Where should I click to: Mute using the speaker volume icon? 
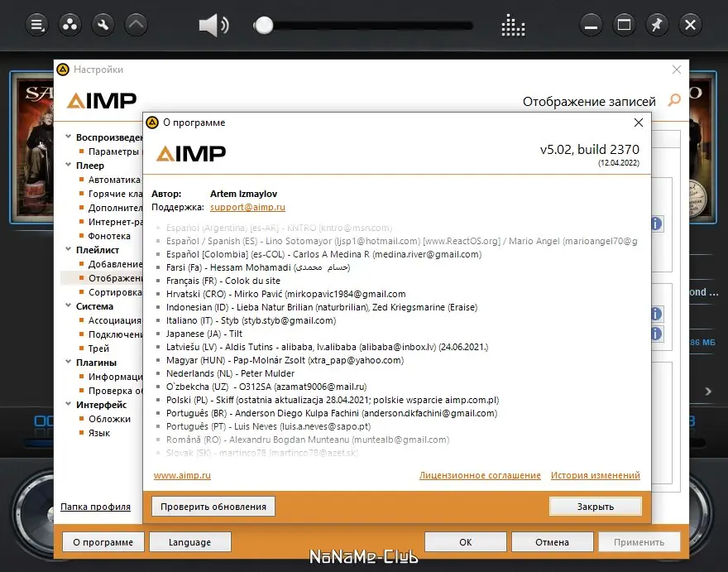pos(213,25)
